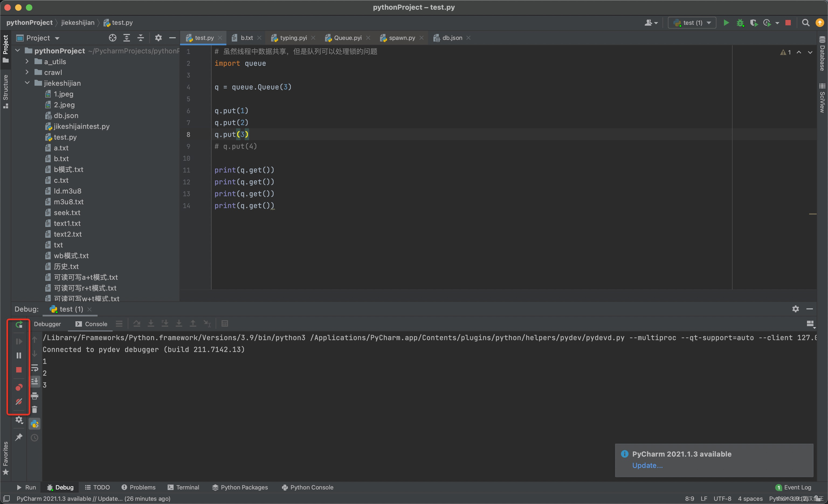
Task: Collapse the jiekeshijian folder
Action: coord(27,83)
